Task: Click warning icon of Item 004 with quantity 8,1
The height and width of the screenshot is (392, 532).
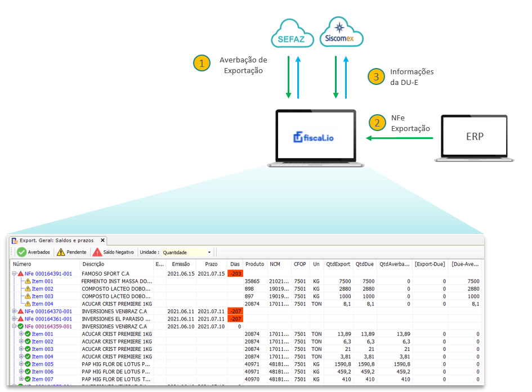Action: (28, 304)
